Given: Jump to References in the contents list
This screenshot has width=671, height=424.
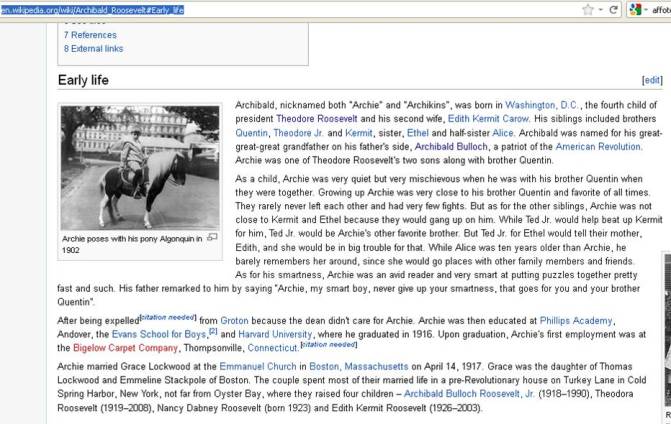Looking at the screenshot, I should (94, 33).
